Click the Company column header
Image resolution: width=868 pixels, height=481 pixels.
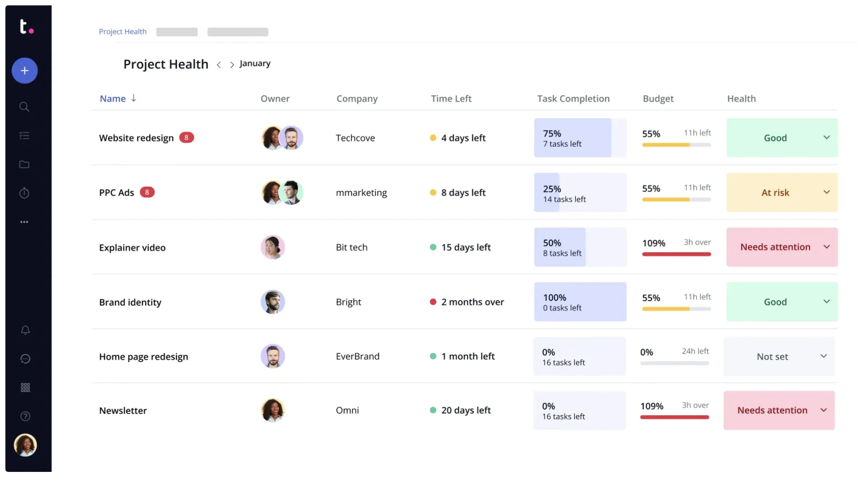(357, 98)
